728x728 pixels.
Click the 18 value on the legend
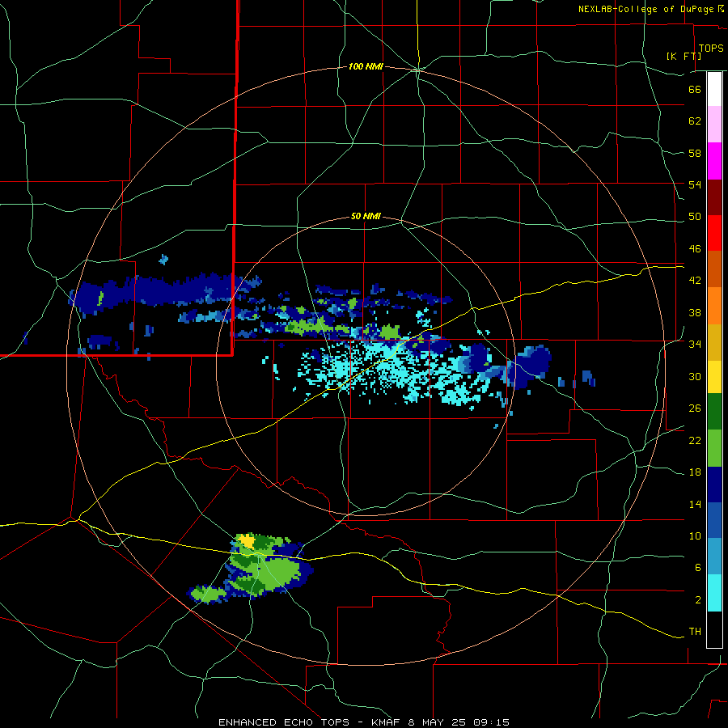pos(695,472)
